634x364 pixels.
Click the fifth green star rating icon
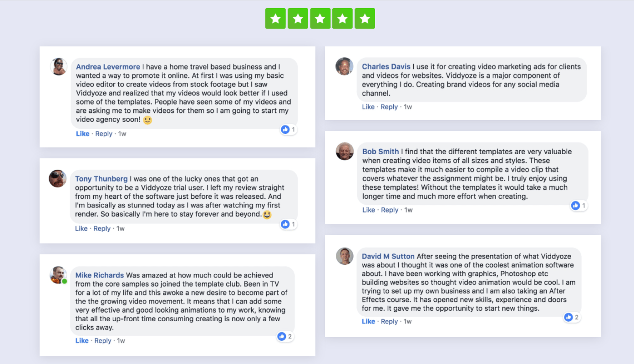pyautogui.click(x=365, y=18)
